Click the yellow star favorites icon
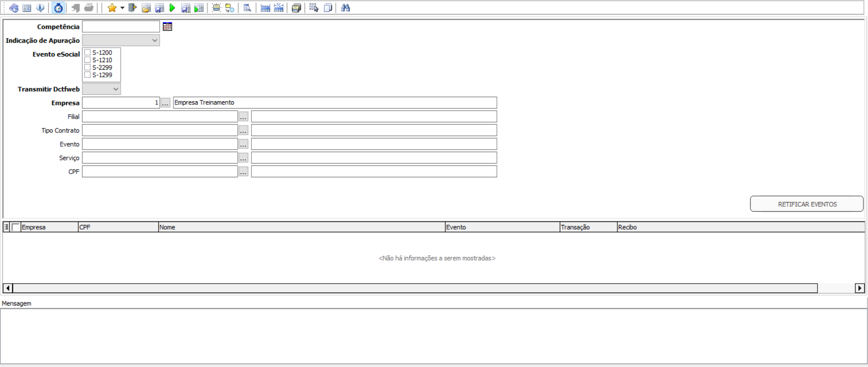This screenshot has width=868, height=367. click(x=111, y=8)
